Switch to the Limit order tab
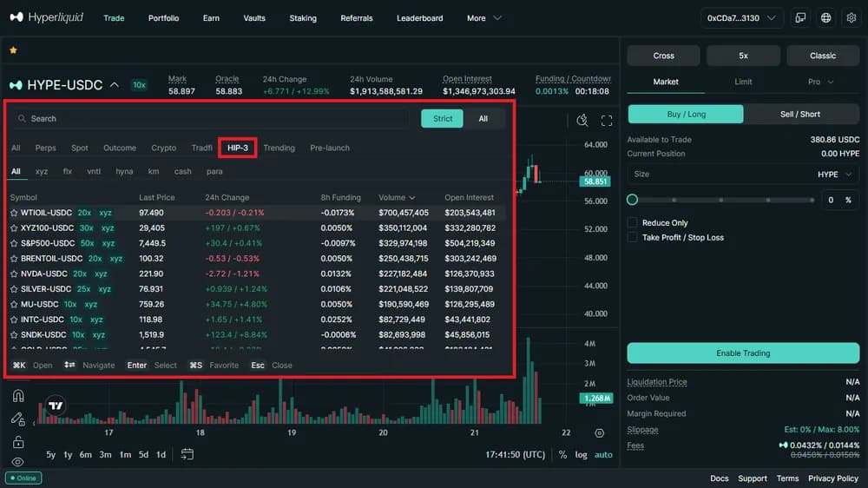The image size is (868, 488). (x=743, y=82)
